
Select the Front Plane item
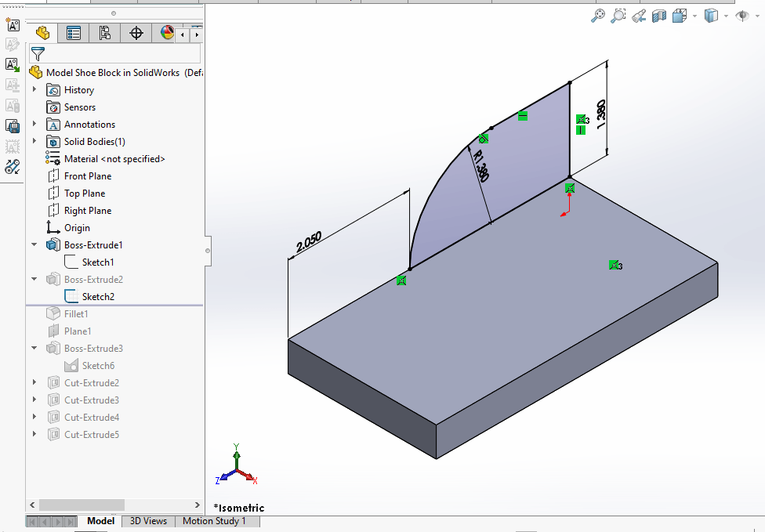87,176
